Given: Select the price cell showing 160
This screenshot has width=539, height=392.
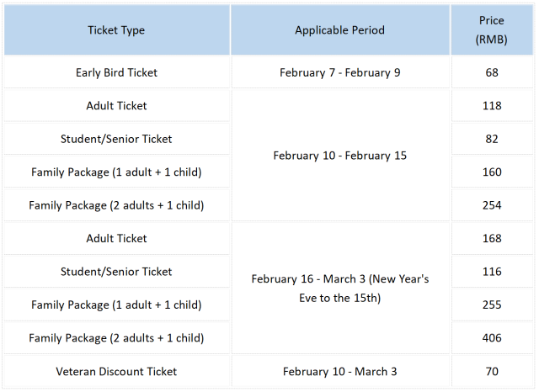Looking at the screenshot, I should click(493, 172).
